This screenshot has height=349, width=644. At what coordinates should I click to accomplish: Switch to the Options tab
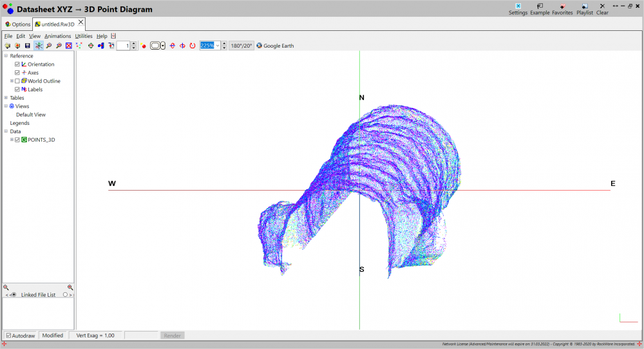click(x=17, y=24)
